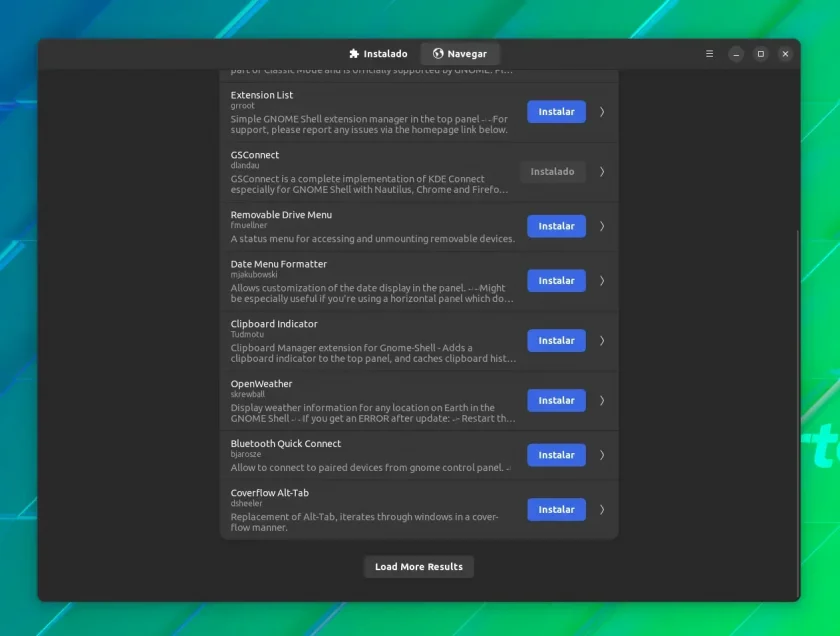840x636 pixels.
Task: Click the OpenWeather description text
Action: pos(373,413)
